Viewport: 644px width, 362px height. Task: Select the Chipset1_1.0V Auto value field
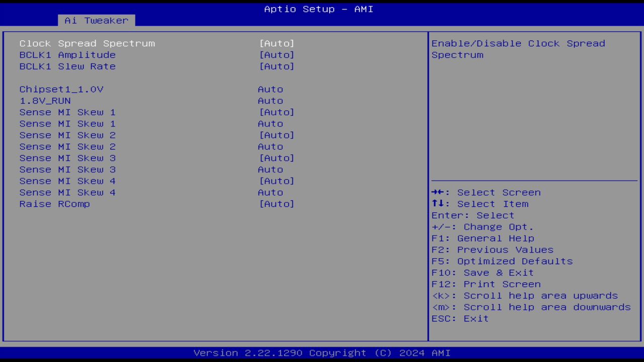pyautogui.click(x=270, y=89)
